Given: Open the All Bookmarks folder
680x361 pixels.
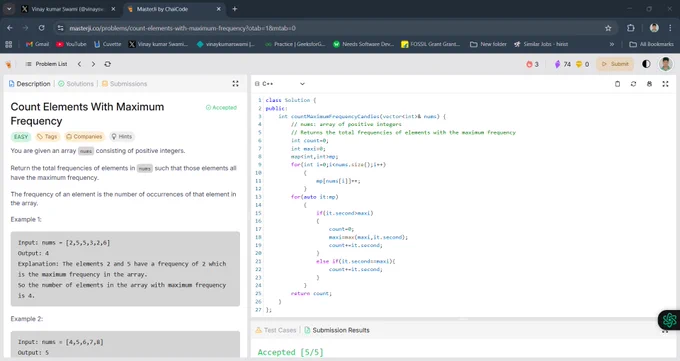Looking at the screenshot, I should tap(651, 44).
